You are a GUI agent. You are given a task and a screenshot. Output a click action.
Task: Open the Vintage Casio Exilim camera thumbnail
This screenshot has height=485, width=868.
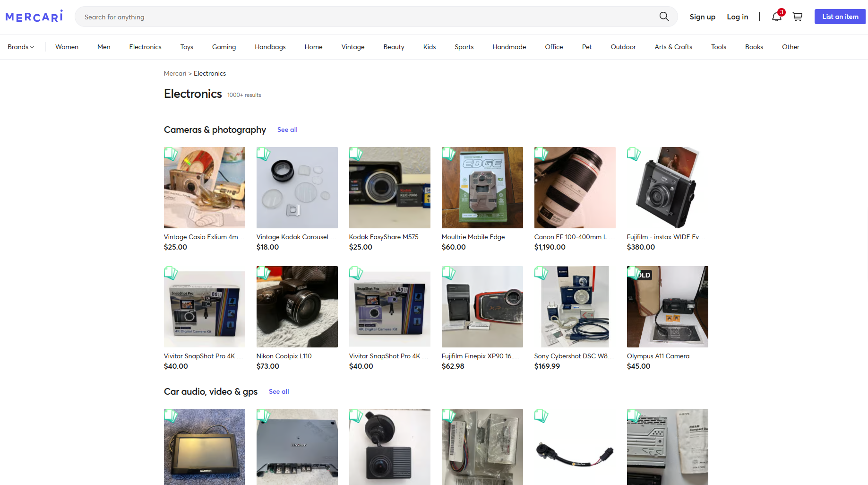205,188
